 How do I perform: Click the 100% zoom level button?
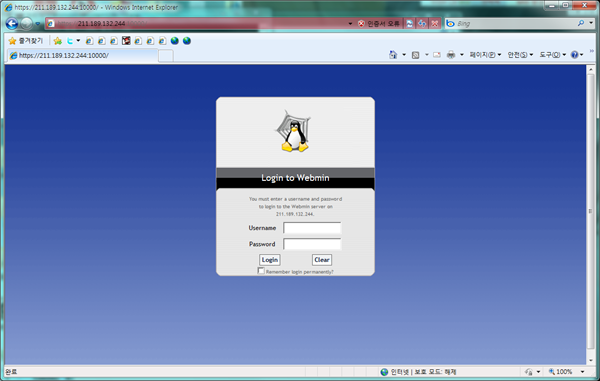tap(561, 372)
